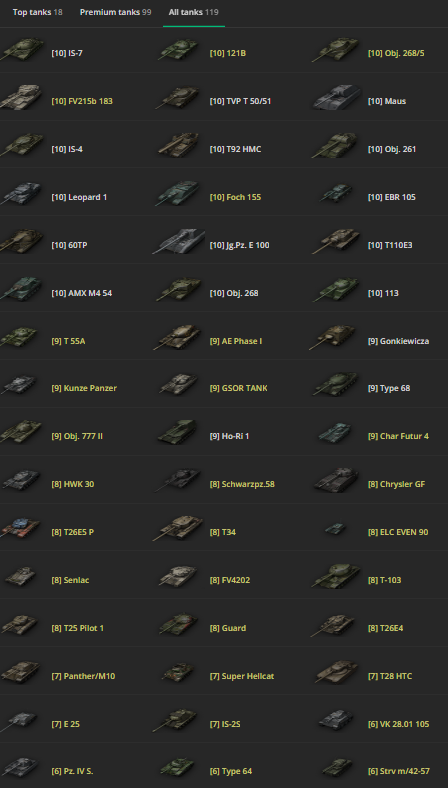Screen dimensions: 448x788
Task: Click the ELC EVEN 90 tank icon
Action: pyautogui.click(x=334, y=528)
